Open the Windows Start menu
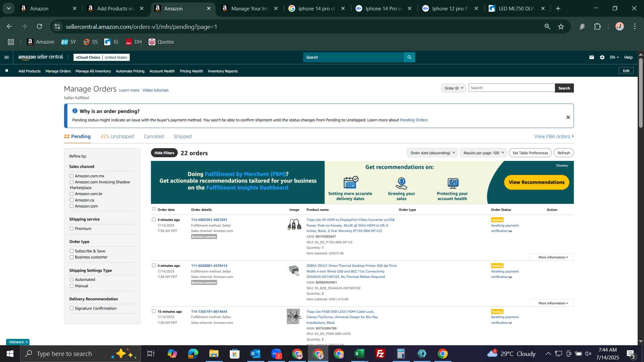 tap(10, 354)
